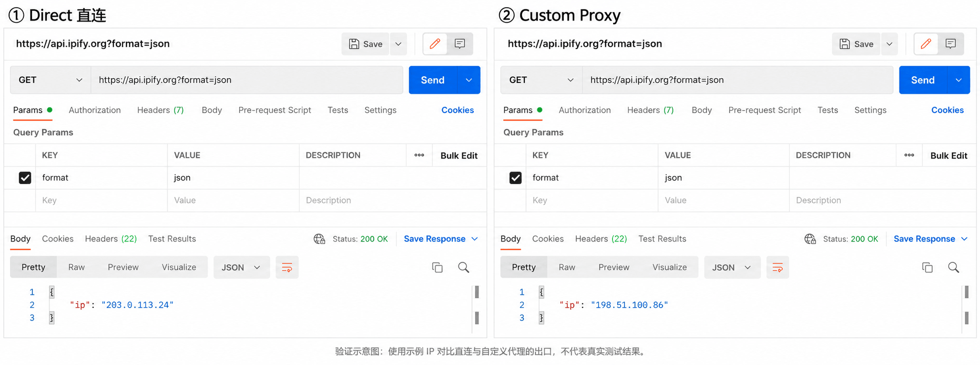Open column options dots in Direct params table
Screen dimensions: 980x365
pyautogui.click(x=419, y=155)
